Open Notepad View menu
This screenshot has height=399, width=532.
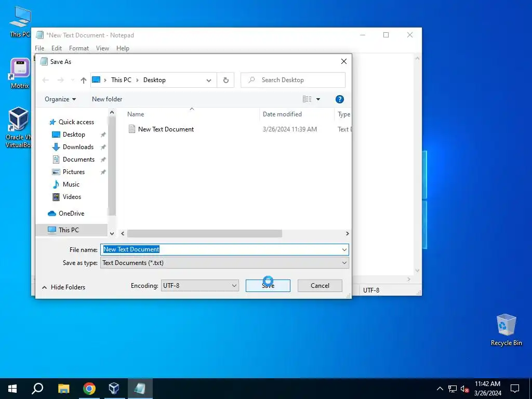click(102, 48)
